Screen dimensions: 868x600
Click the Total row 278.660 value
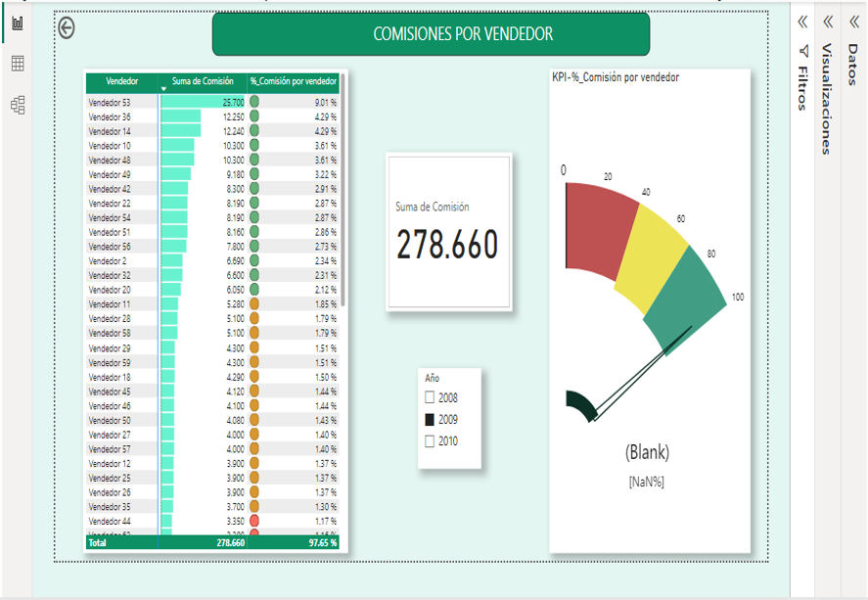(231, 542)
